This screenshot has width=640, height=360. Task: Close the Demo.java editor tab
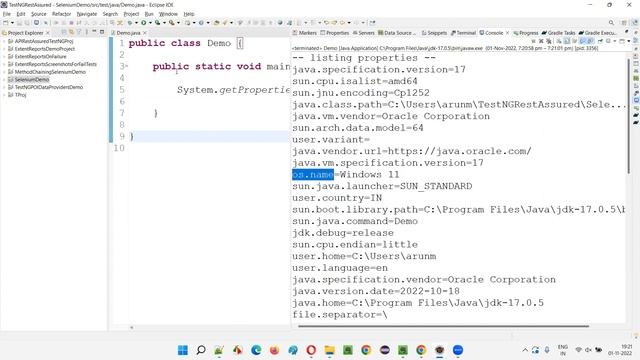point(145,33)
